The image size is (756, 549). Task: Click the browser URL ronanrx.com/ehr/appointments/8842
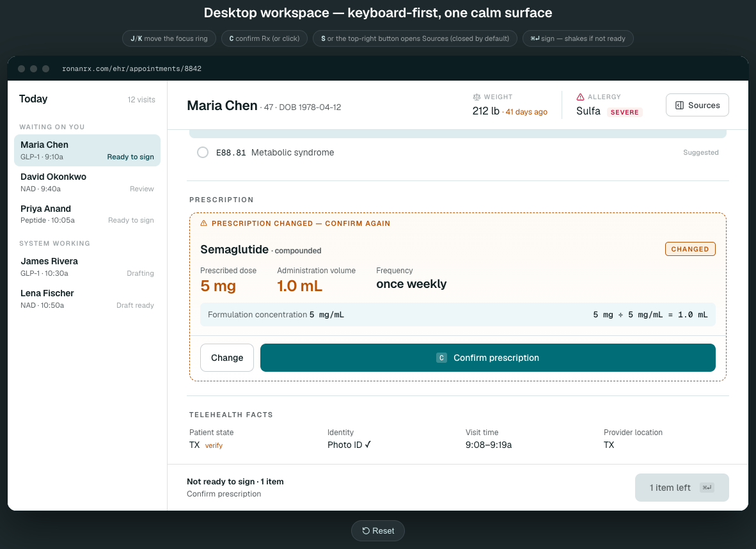pyautogui.click(x=132, y=68)
